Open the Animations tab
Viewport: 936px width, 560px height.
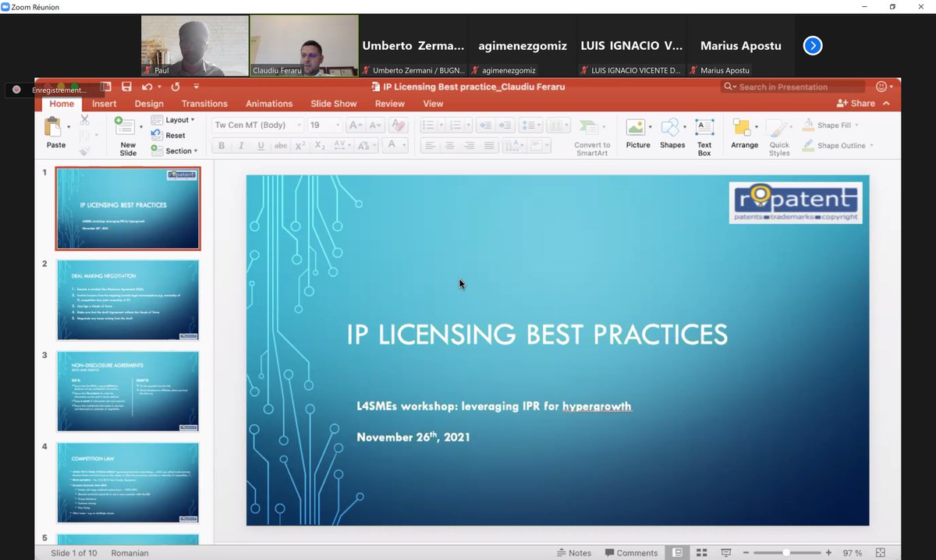pos(270,104)
